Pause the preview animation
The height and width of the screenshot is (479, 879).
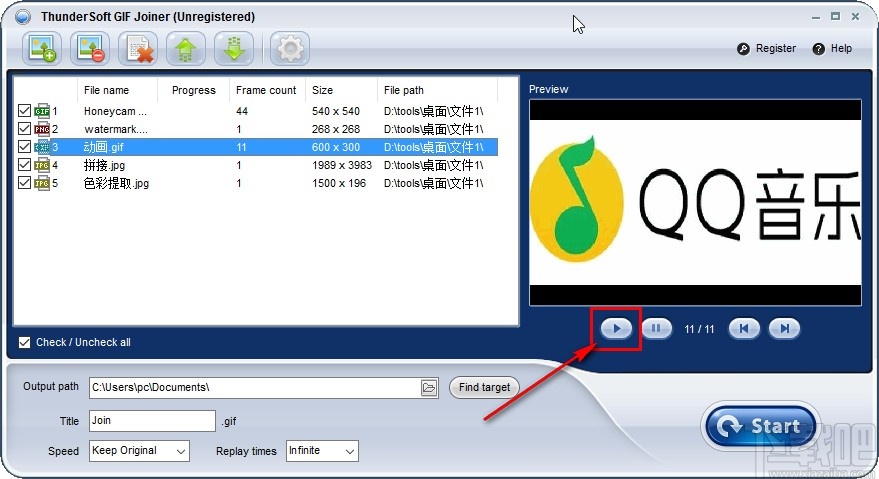656,329
